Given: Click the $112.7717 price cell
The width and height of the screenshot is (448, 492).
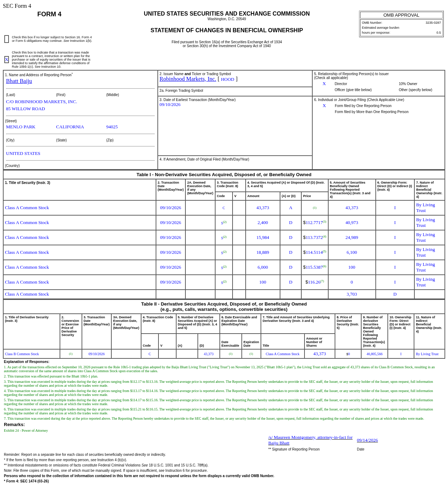Looking at the screenshot, I should coord(315,223).
